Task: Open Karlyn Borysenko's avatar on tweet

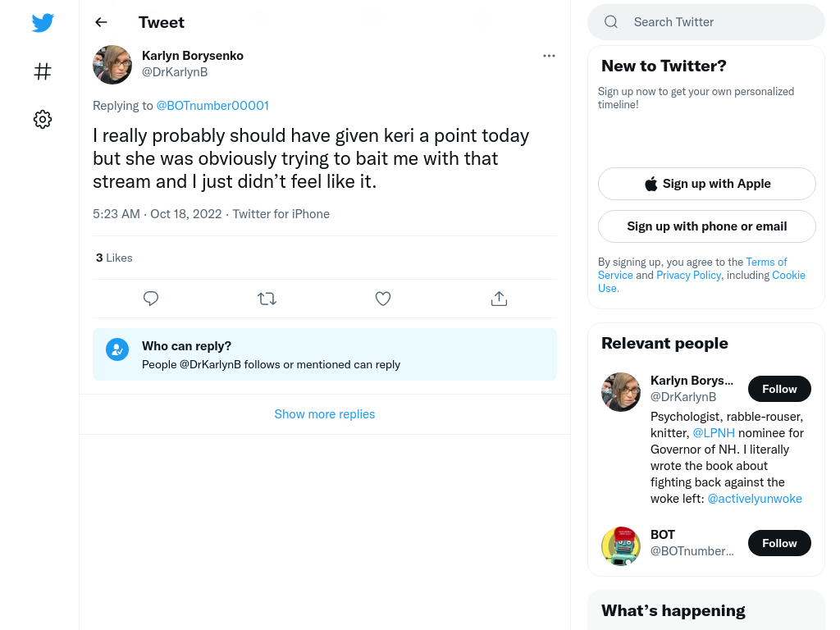Action: pos(112,65)
